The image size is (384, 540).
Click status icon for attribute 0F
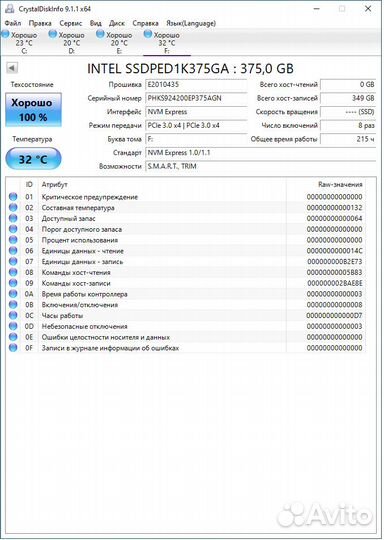click(13, 348)
